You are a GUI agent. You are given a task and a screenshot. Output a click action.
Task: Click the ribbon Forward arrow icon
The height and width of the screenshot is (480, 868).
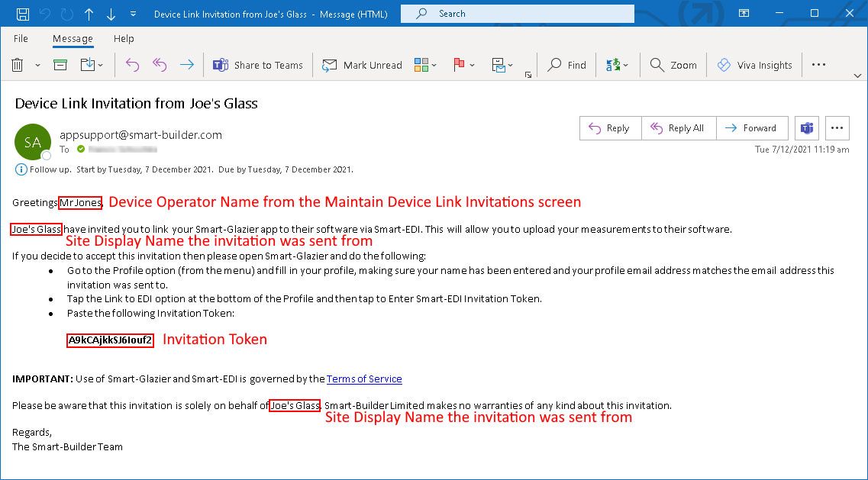[186, 65]
